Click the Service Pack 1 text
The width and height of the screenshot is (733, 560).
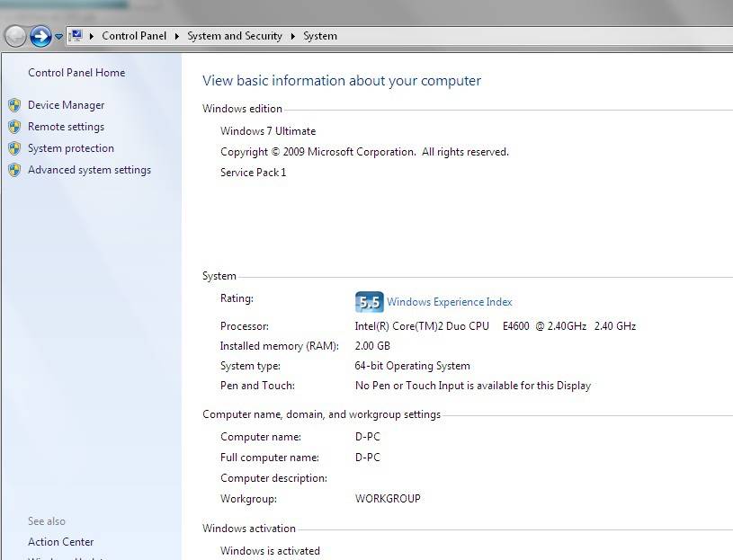[x=253, y=173]
